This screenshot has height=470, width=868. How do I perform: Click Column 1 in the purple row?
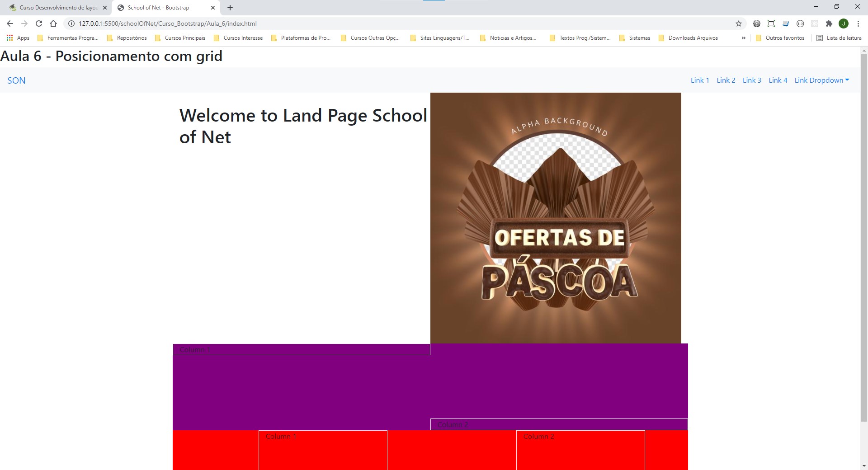tap(302, 349)
